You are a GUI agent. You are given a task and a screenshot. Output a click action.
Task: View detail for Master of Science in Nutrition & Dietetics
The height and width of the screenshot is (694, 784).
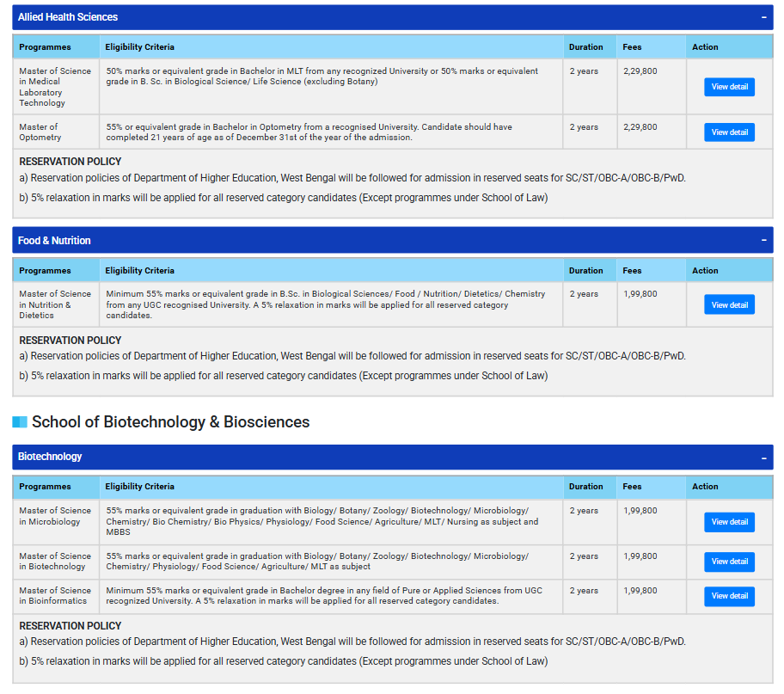coord(728,304)
